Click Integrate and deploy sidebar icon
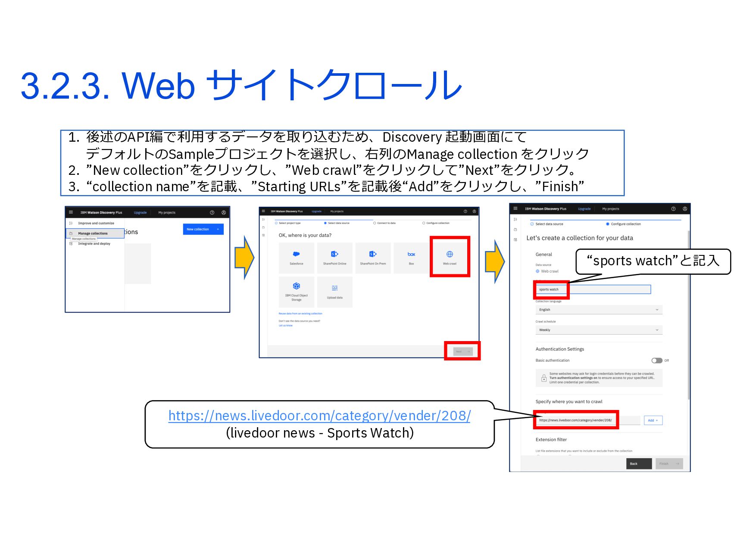 click(71, 244)
